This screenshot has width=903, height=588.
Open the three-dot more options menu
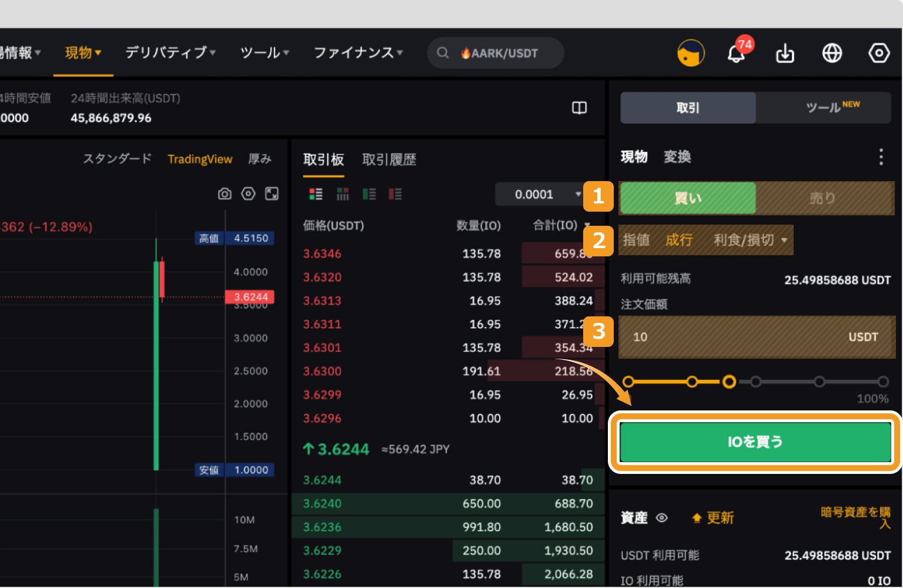881,157
